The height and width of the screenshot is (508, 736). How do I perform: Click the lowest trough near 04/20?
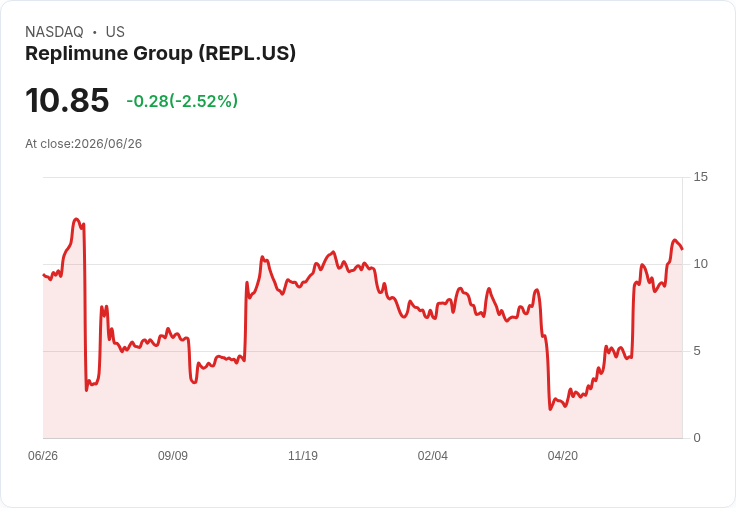551,409
